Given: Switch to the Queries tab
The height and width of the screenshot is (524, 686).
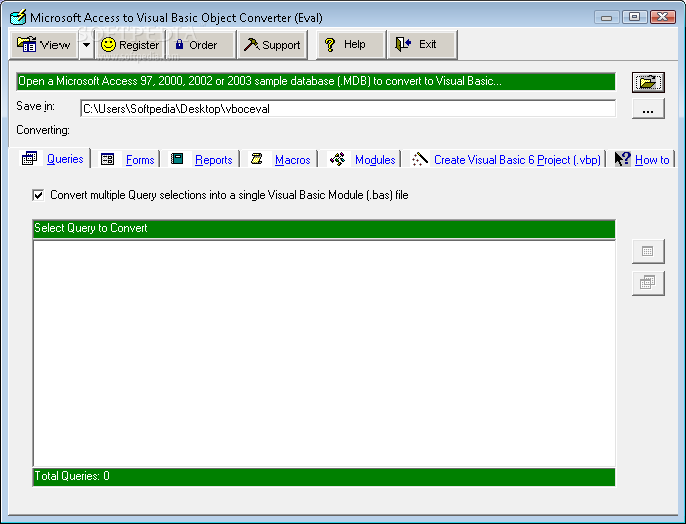Looking at the screenshot, I should pos(54,159).
